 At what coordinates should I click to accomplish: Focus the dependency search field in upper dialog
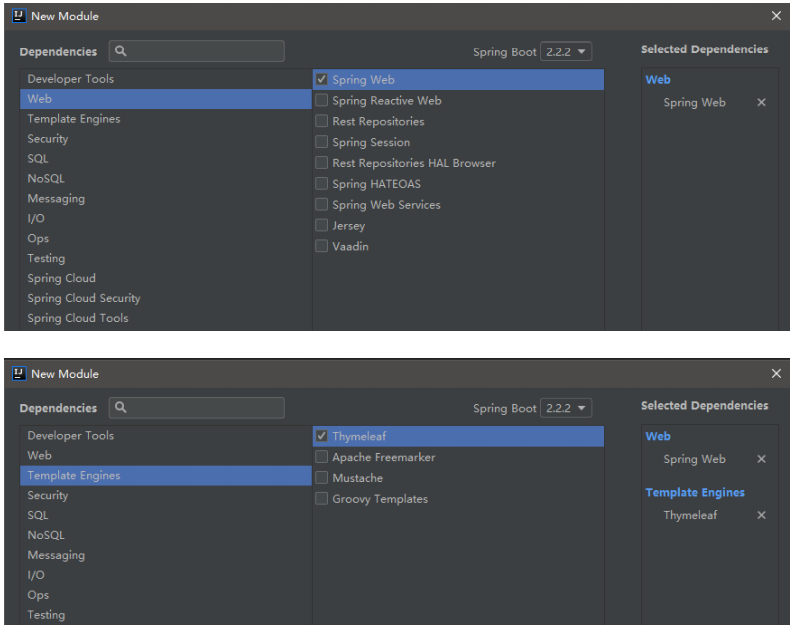197,51
